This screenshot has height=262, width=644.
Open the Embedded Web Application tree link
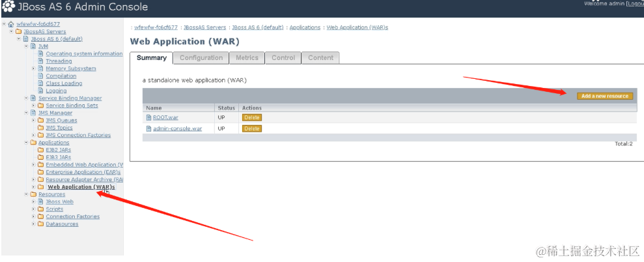(84, 165)
